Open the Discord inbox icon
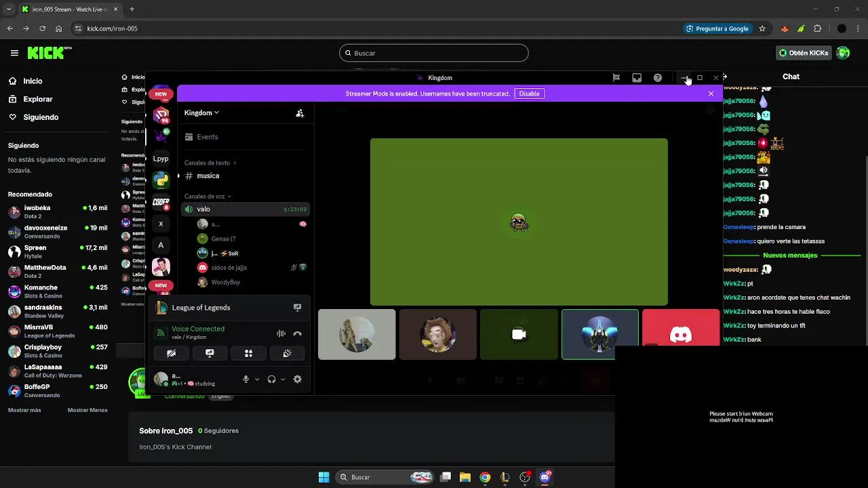This screenshot has height=488, width=868. click(x=637, y=78)
